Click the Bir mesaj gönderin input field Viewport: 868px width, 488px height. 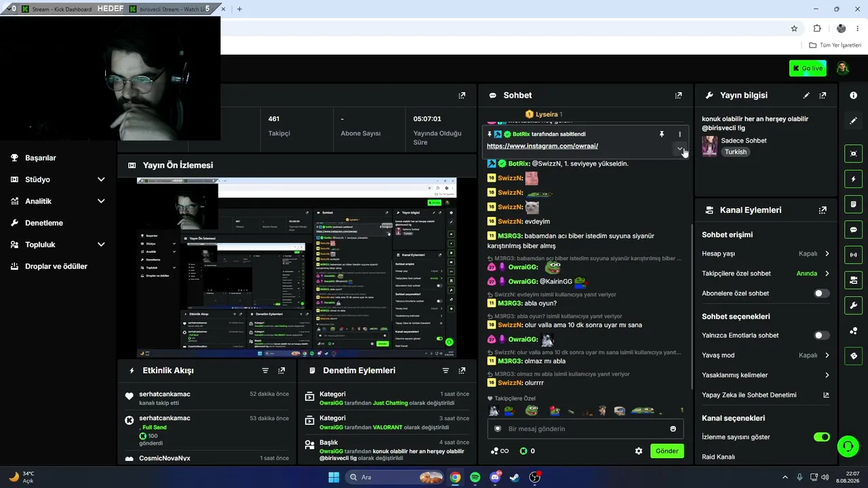point(585,429)
